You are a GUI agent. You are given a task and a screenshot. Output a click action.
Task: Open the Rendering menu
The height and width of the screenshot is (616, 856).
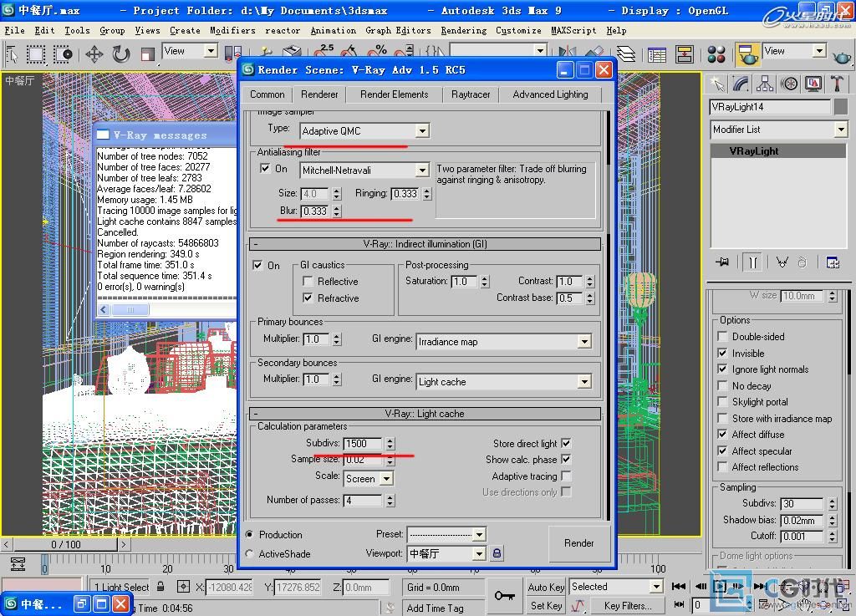(x=463, y=30)
